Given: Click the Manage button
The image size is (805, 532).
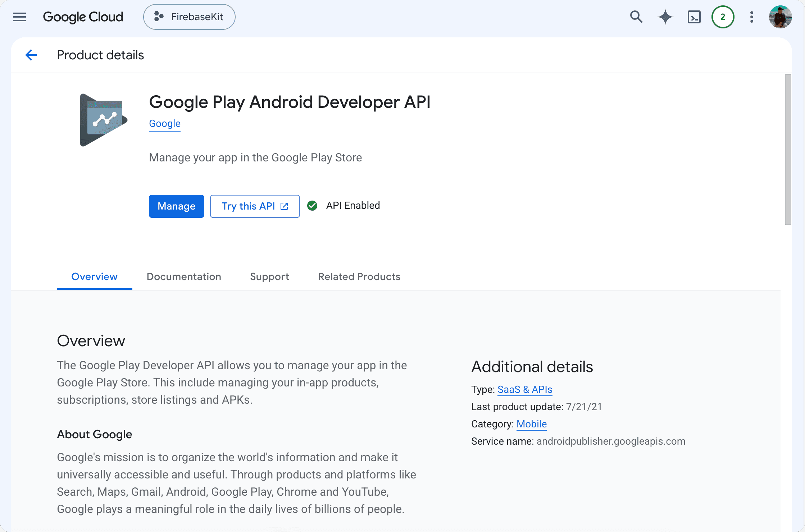Looking at the screenshot, I should [x=177, y=206].
